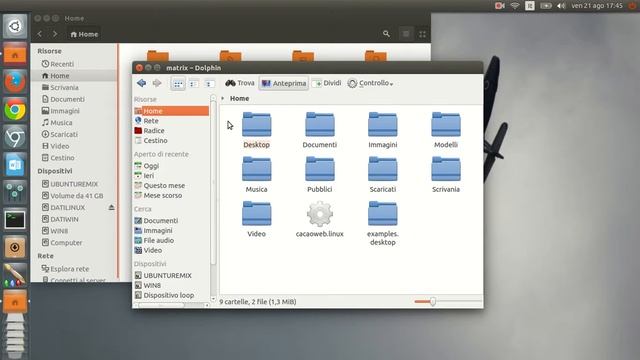Screen dimensions: 640x360
Task: Open search in the Nautilus Home window
Action: (x=386, y=34)
